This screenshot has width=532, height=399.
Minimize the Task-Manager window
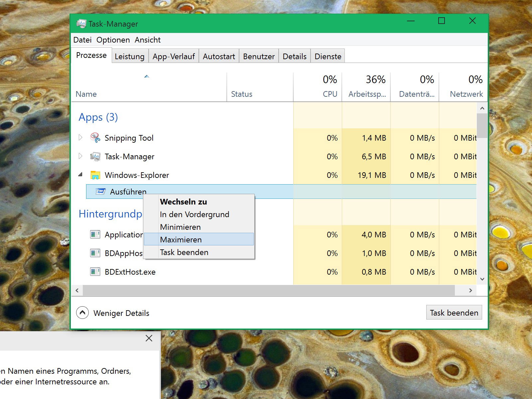click(x=411, y=21)
